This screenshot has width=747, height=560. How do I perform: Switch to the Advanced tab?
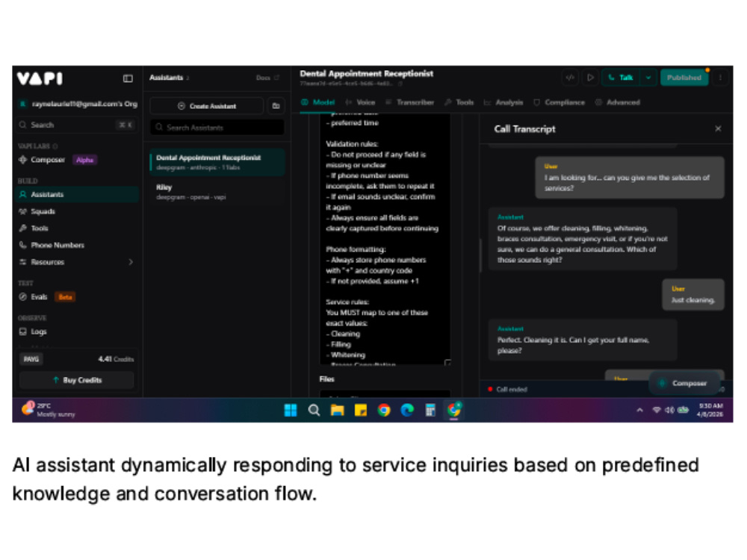[618, 102]
